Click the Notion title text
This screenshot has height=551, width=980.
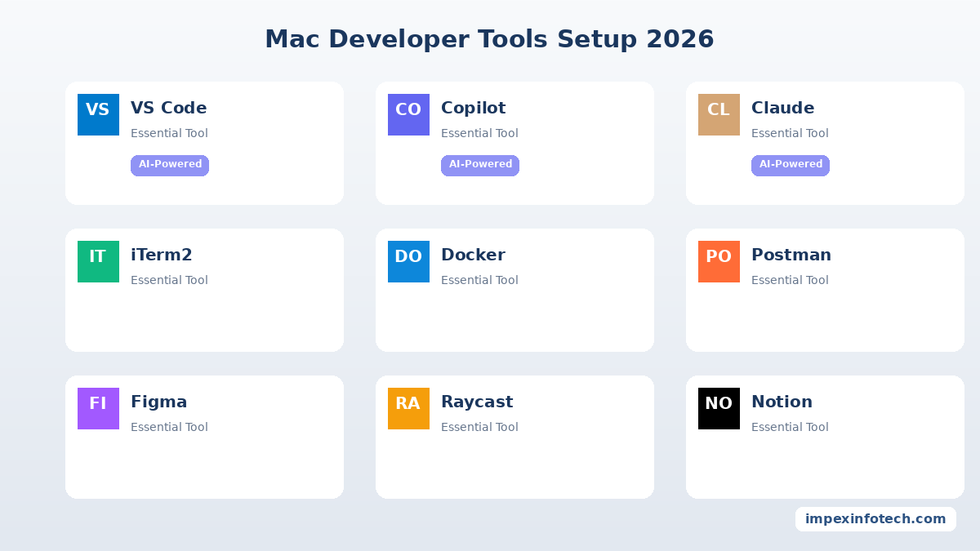point(782,402)
